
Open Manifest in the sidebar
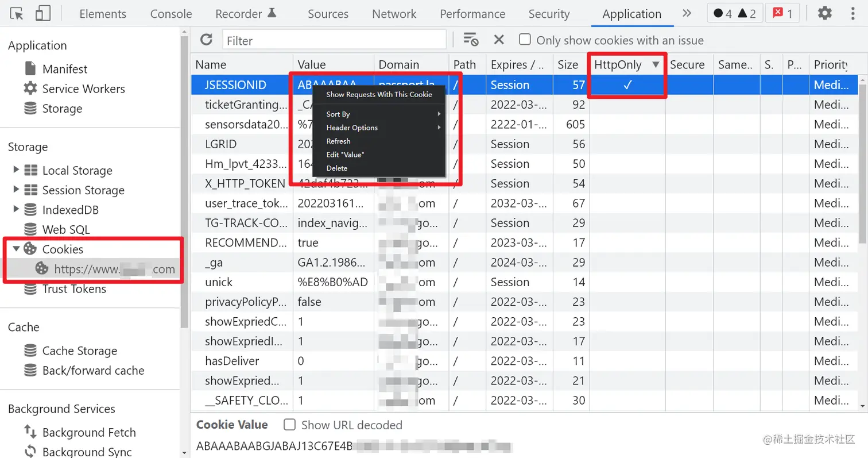[65, 69]
